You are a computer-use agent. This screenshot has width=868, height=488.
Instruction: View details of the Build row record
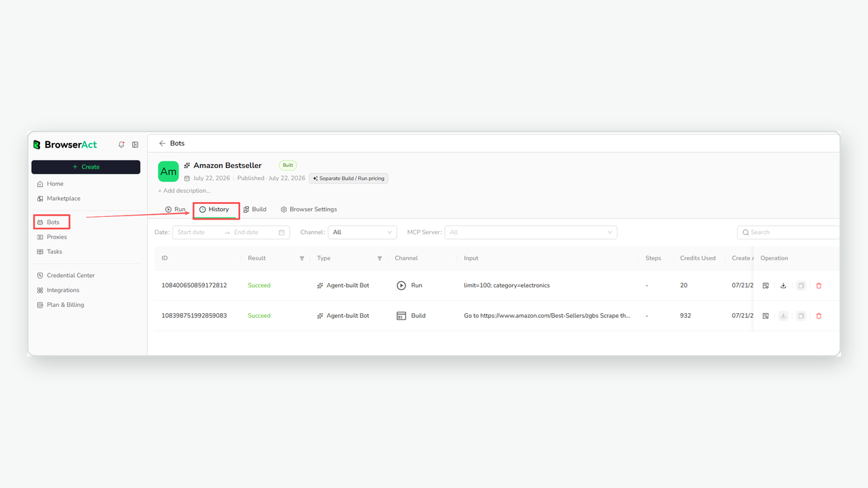766,316
